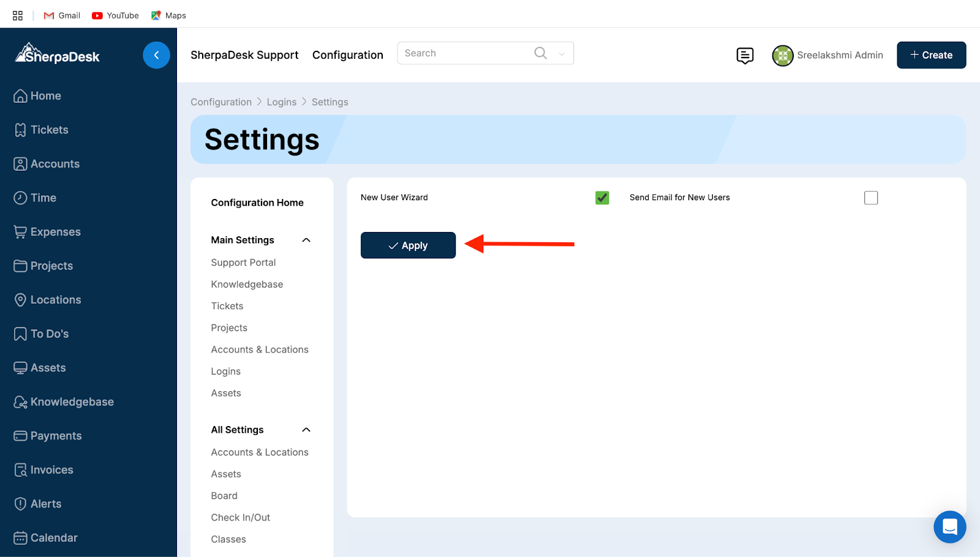980x557 pixels.
Task: Collapse the left sidebar with arrow button
Action: (156, 55)
